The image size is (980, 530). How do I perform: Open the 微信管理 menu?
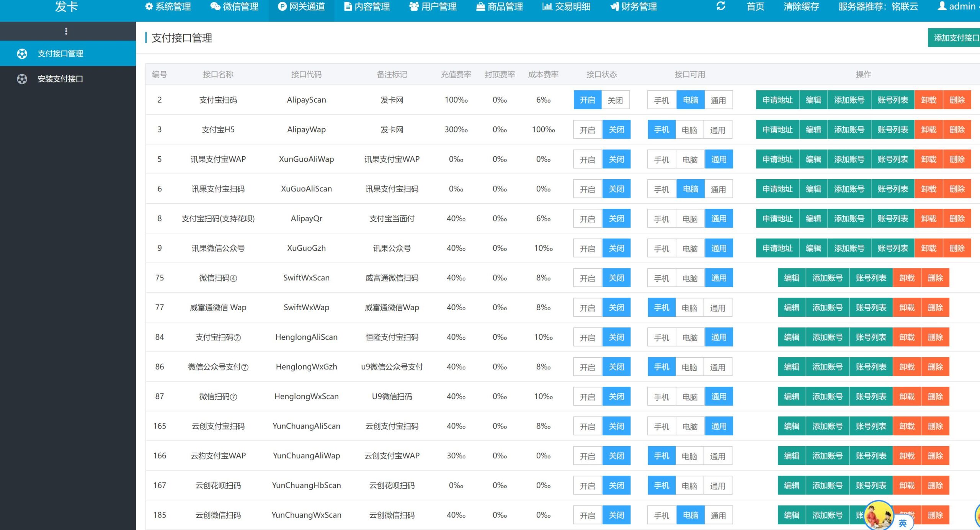pos(235,7)
